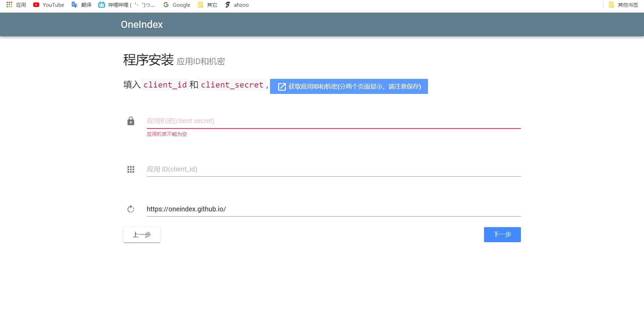Click the 获取应用ID和机密 button
Image resolution: width=644 pixels, height=315 pixels.
349,87
